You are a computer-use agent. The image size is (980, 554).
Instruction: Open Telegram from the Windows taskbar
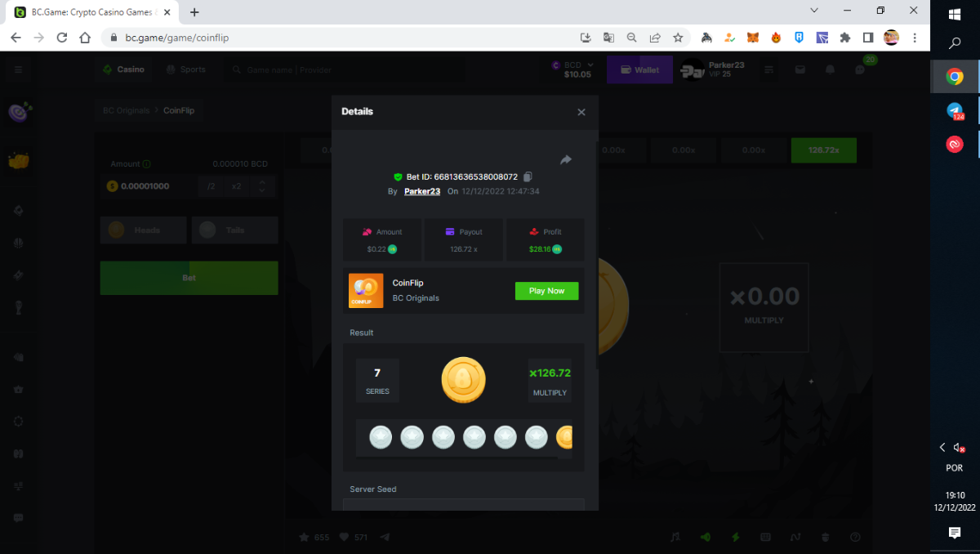(x=955, y=111)
